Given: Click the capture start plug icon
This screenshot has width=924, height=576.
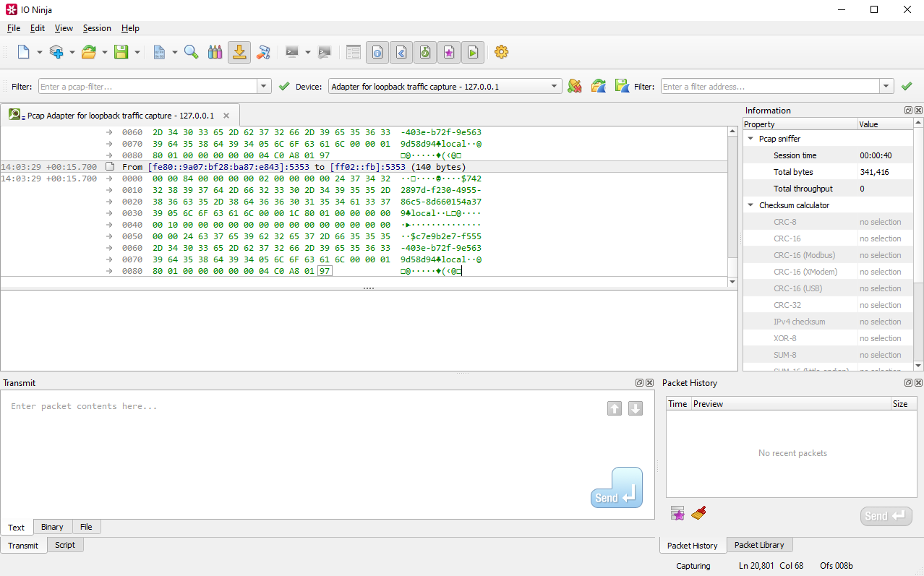Looking at the screenshot, I should (x=575, y=87).
